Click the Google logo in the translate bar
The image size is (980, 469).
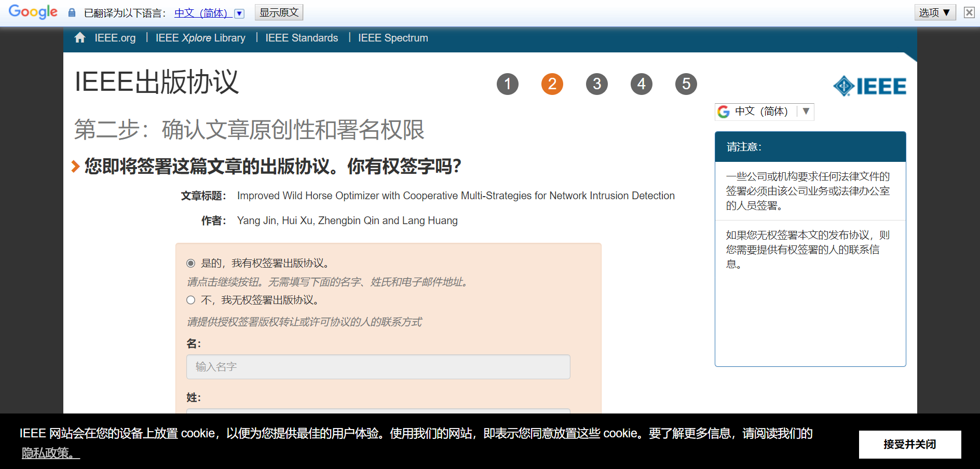pyautogui.click(x=33, y=12)
